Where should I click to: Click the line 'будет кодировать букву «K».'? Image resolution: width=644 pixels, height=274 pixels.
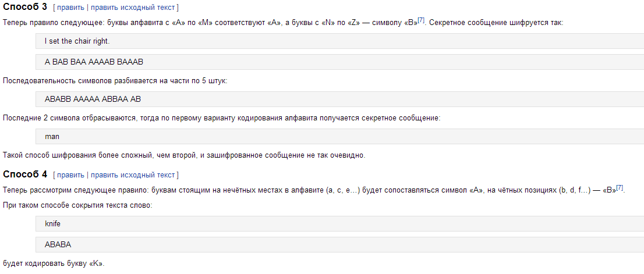pos(54,264)
